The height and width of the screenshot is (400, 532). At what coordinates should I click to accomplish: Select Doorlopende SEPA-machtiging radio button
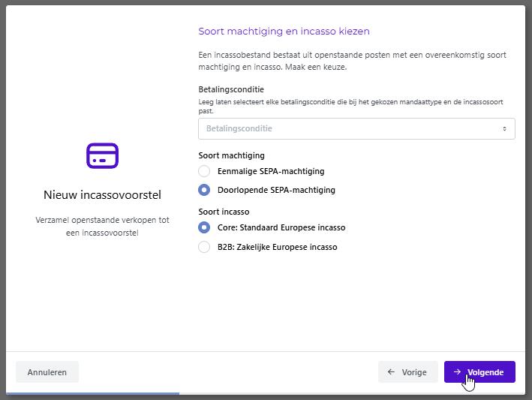coord(204,190)
